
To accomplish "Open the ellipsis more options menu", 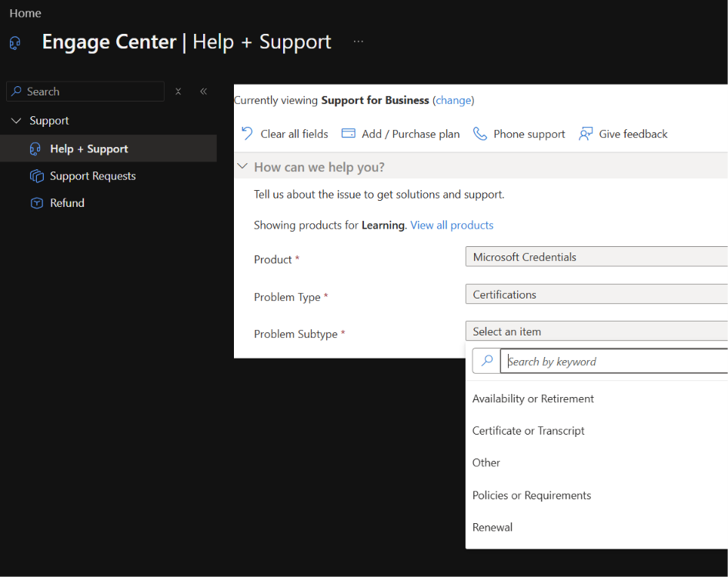I will 358,42.
